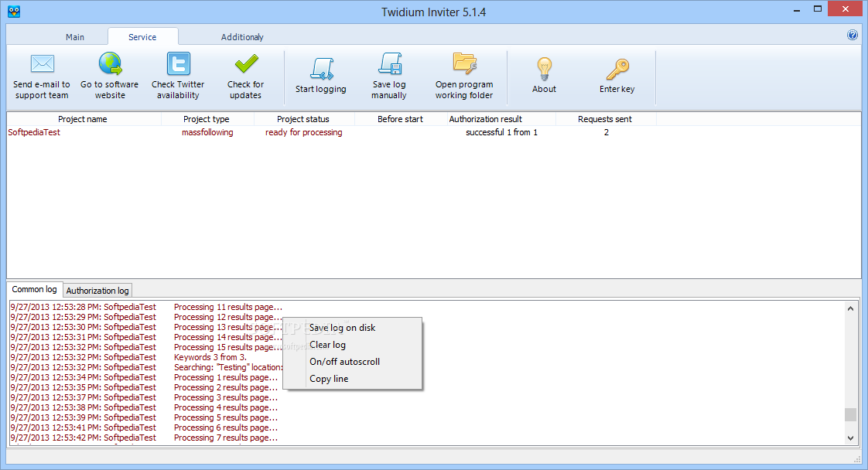This screenshot has height=470, width=868.
Task: Select log line Processing 4 results page
Action: tap(144, 407)
